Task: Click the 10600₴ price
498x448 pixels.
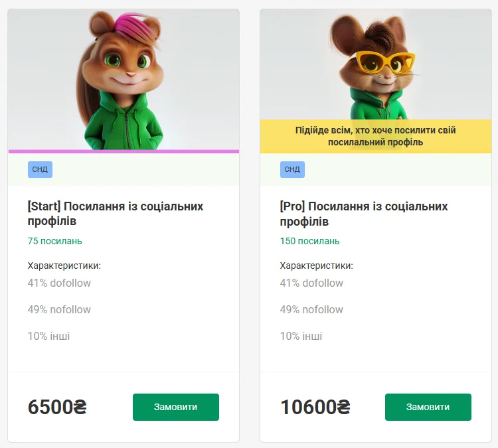Action: (315, 407)
